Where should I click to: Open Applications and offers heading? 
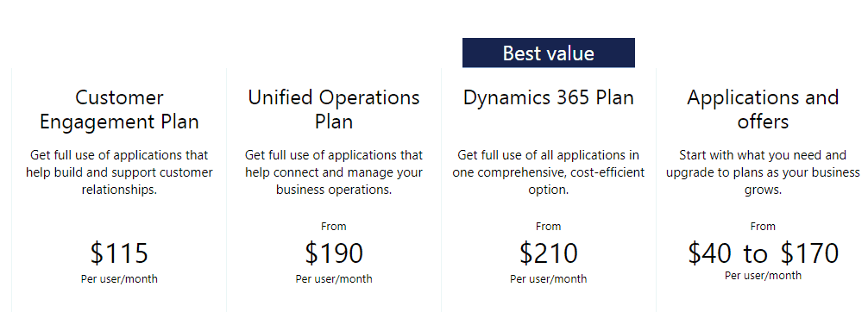763,109
